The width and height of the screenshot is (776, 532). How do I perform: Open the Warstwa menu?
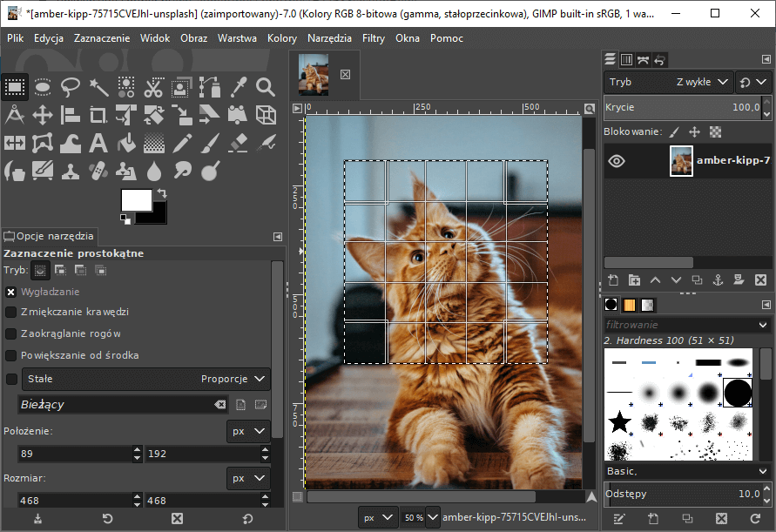tap(237, 38)
